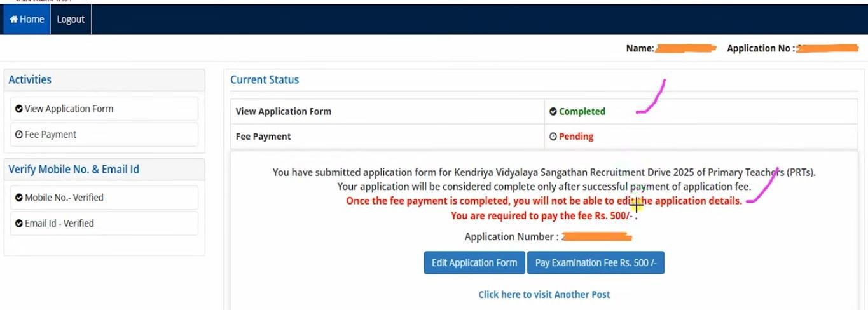868x310 pixels.
Task: Click the Verify Mobile No. & Email Id heading
Action: 74,170
